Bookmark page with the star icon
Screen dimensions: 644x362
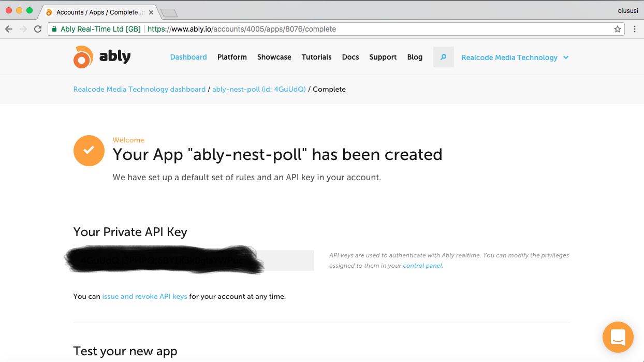(x=618, y=29)
